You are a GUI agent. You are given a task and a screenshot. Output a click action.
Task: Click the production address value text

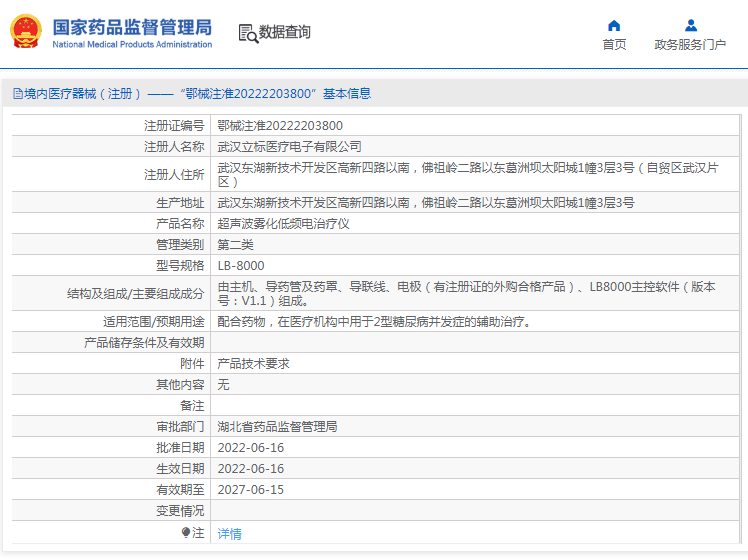tap(426, 203)
